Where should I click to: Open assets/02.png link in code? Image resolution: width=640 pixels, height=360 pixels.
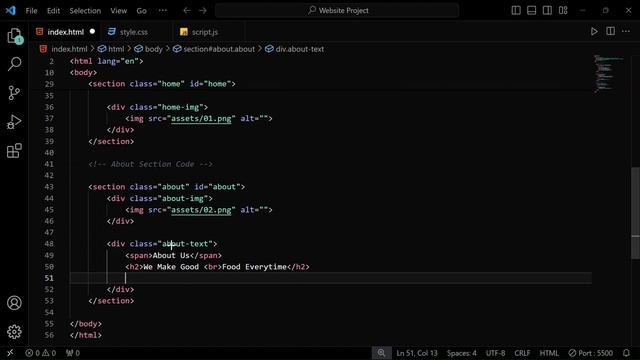click(x=201, y=210)
